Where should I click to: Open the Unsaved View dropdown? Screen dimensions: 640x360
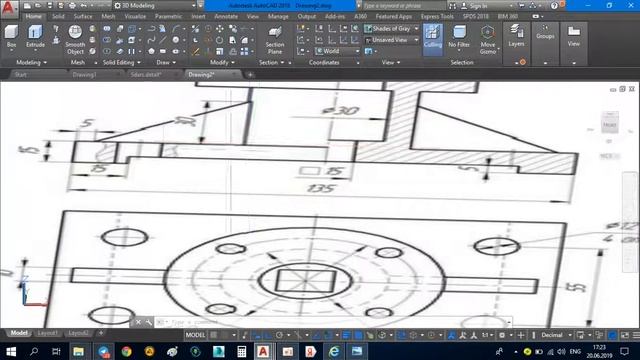(x=392, y=40)
